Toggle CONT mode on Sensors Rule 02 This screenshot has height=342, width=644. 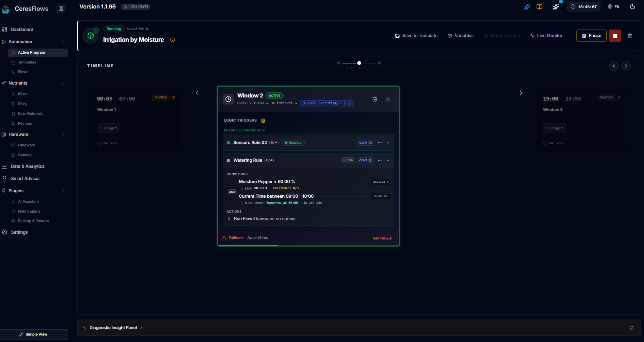pyautogui.click(x=365, y=143)
